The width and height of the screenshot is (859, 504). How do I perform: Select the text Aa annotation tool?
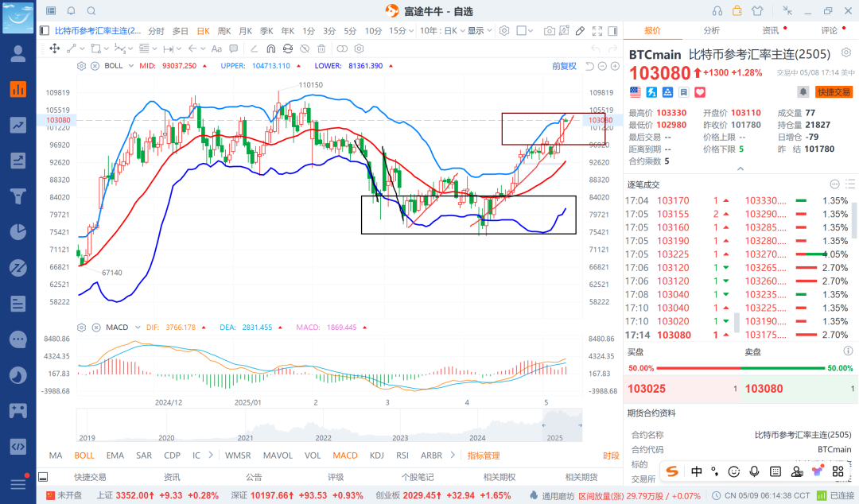point(216,48)
